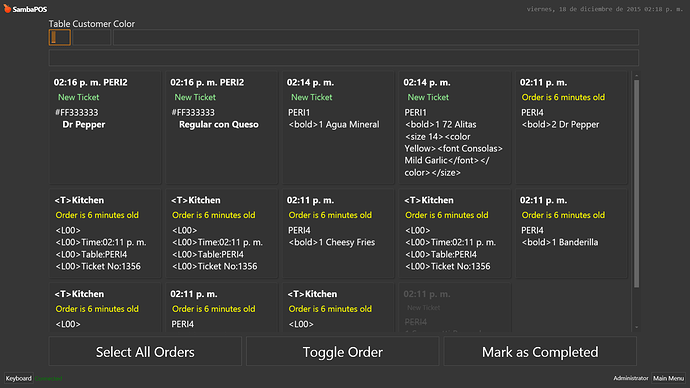
Task: Focus the first Table input field
Action: click(x=60, y=37)
